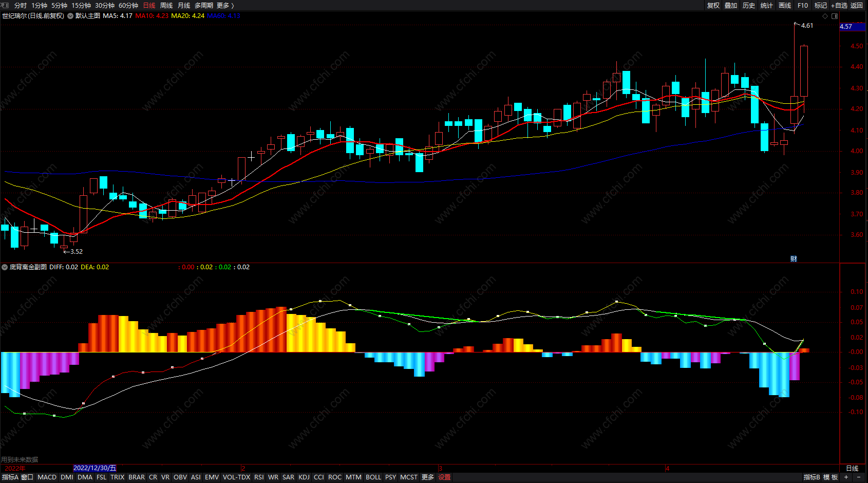Click the 窗口 window button
The width and height of the screenshot is (868, 483).
click(x=27, y=477)
